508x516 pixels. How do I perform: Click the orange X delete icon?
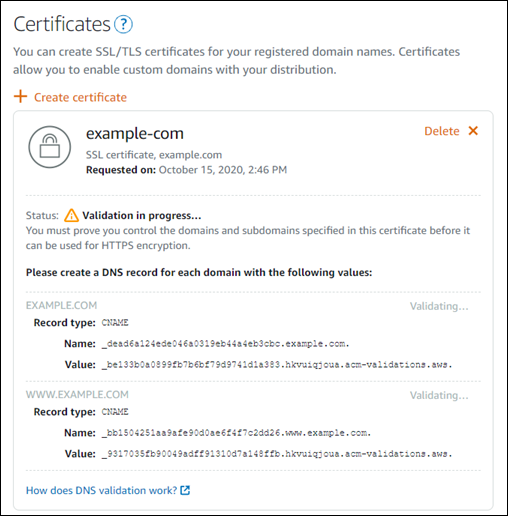click(x=473, y=131)
